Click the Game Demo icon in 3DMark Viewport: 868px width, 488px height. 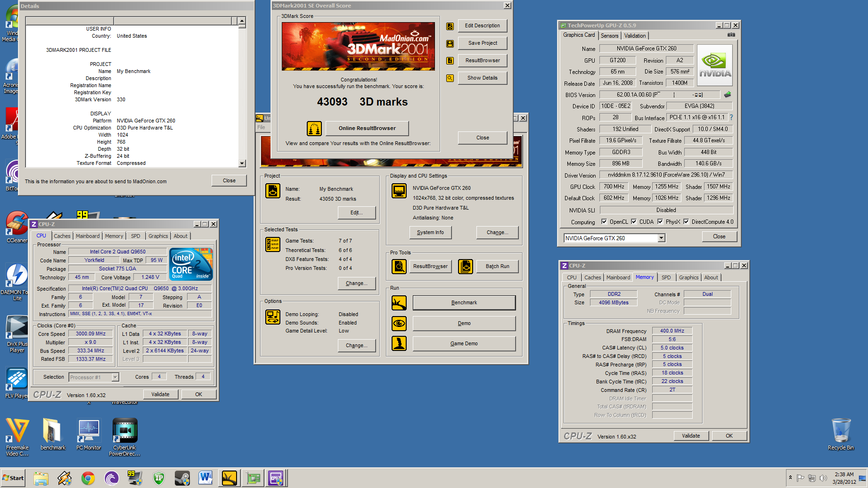[399, 344]
